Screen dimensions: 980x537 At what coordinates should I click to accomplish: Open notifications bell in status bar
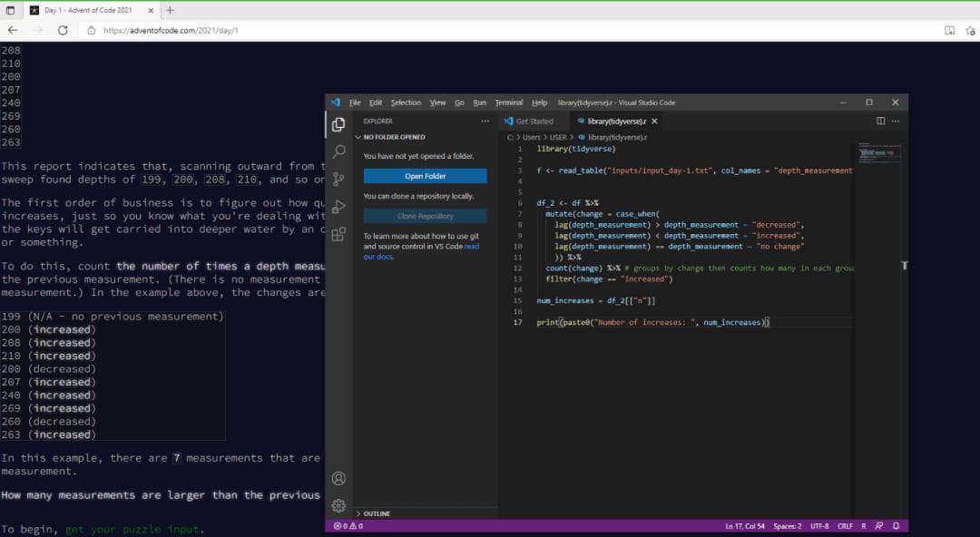tap(897, 526)
